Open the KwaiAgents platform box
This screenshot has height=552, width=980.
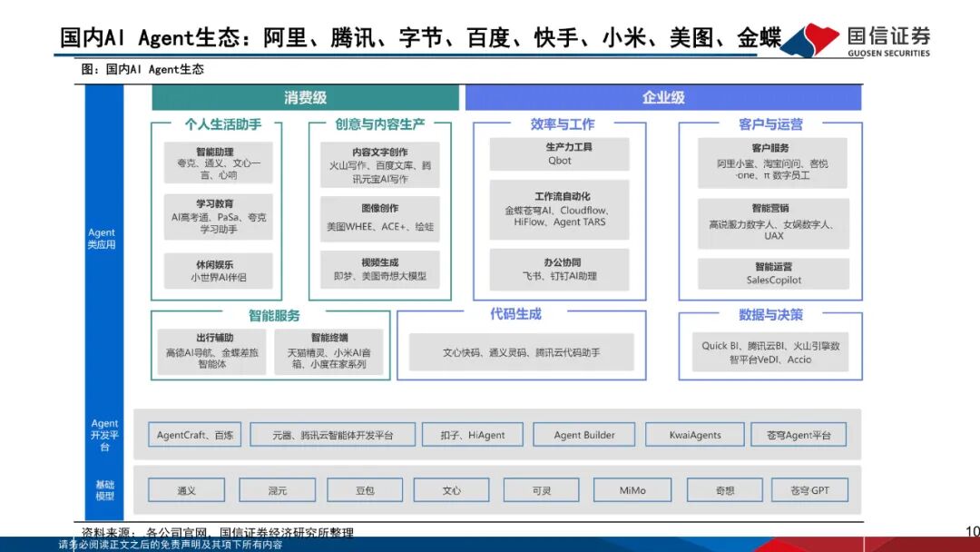click(695, 435)
